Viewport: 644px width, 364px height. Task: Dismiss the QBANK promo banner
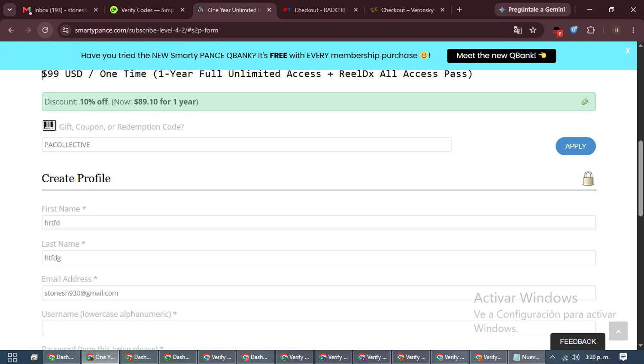(x=628, y=51)
